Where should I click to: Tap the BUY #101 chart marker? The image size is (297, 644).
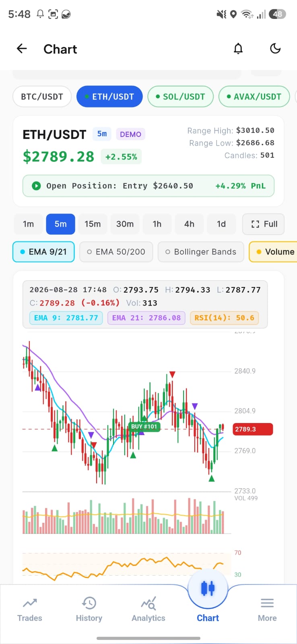(144, 427)
